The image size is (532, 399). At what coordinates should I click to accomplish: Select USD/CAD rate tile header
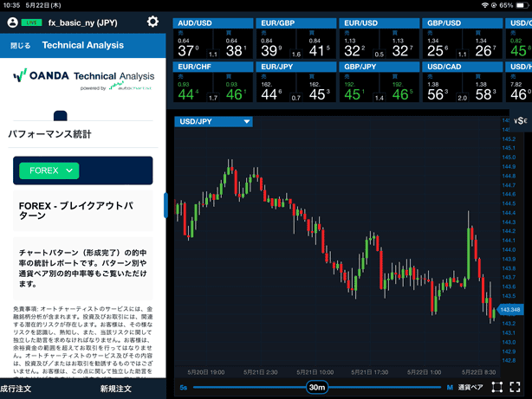(x=463, y=67)
